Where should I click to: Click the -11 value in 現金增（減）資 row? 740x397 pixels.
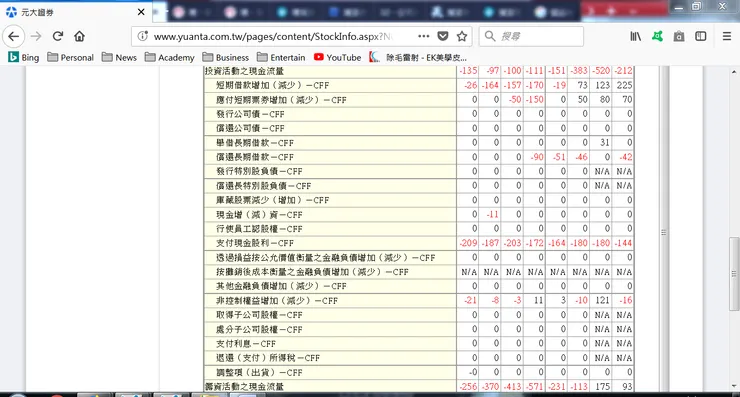(x=493, y=214)
